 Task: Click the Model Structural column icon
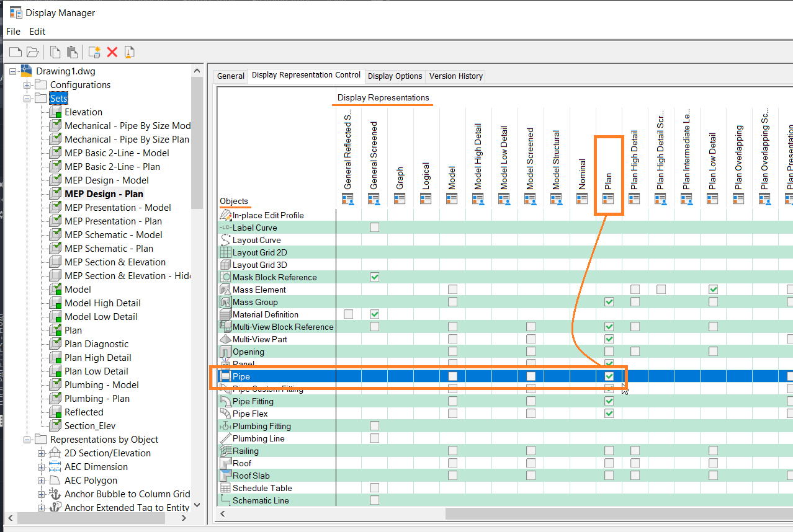(557, 198)
